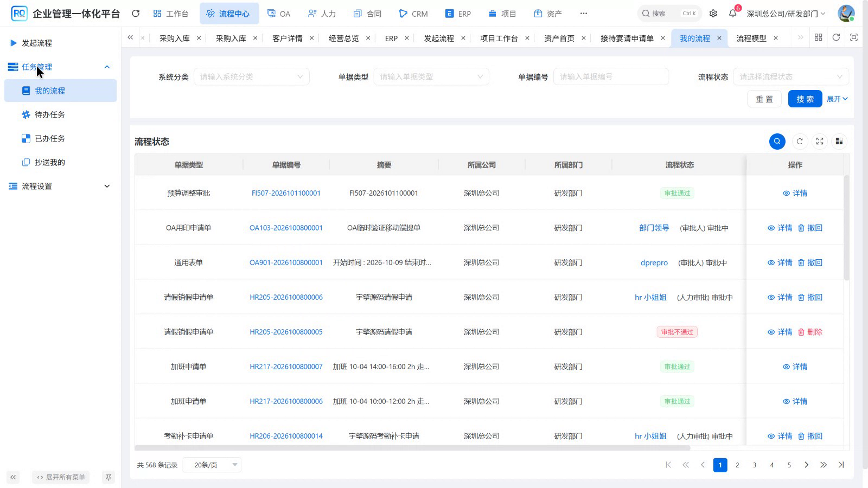Open 单据类型 dropdown
The height and width of the screenshot is (488, 868).
tap(431, 76)
